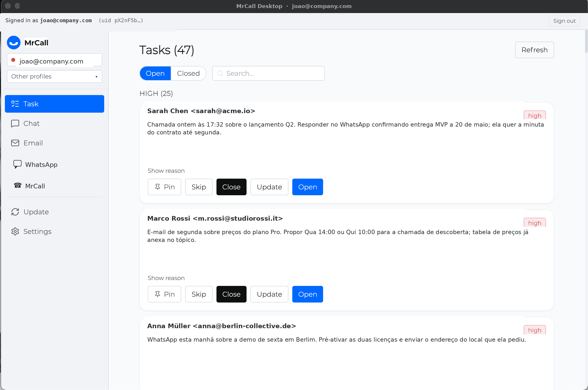Screen dimensions: 588x390
Task: Click the magnifier icon in Search box
Action: 220,73
